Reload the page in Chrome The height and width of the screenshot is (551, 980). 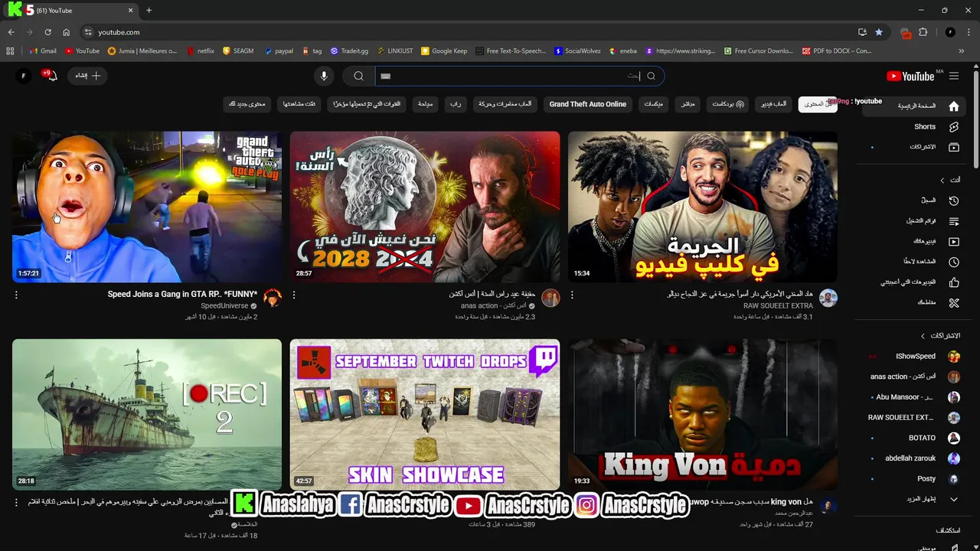pyautogui.click(x=47, y=32)
